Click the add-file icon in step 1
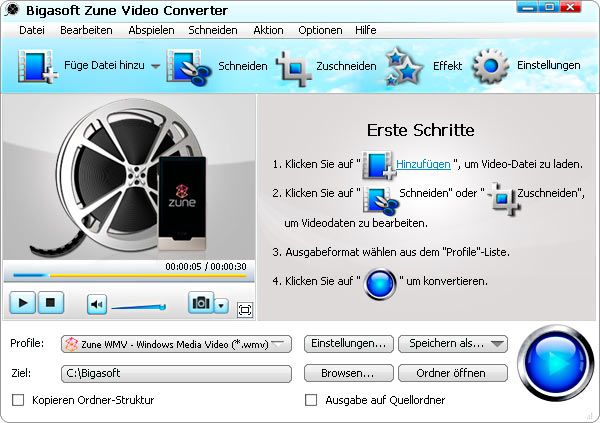This screenshot has height=423, width=600. click(378, 165)
